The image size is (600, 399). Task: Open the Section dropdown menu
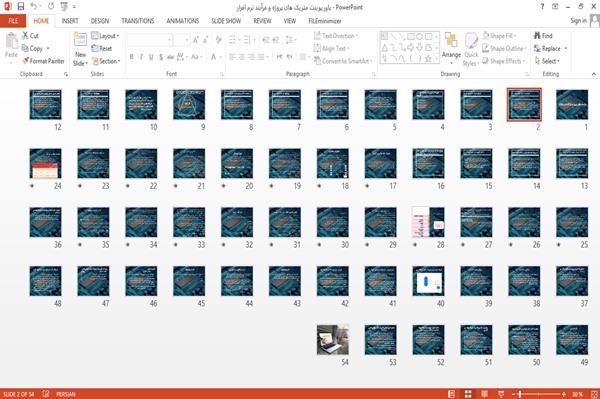[106, 61]
